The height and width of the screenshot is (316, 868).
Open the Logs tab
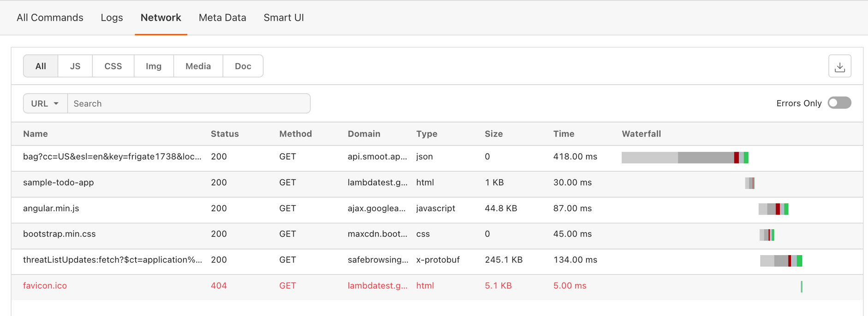click(x=112, y=18)
